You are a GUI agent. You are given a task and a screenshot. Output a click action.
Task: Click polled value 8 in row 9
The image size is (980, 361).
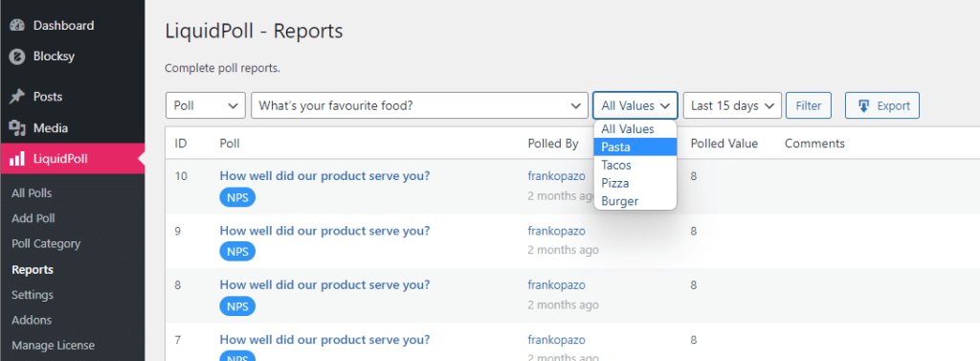pyautogui.click(x=694, y=231)
